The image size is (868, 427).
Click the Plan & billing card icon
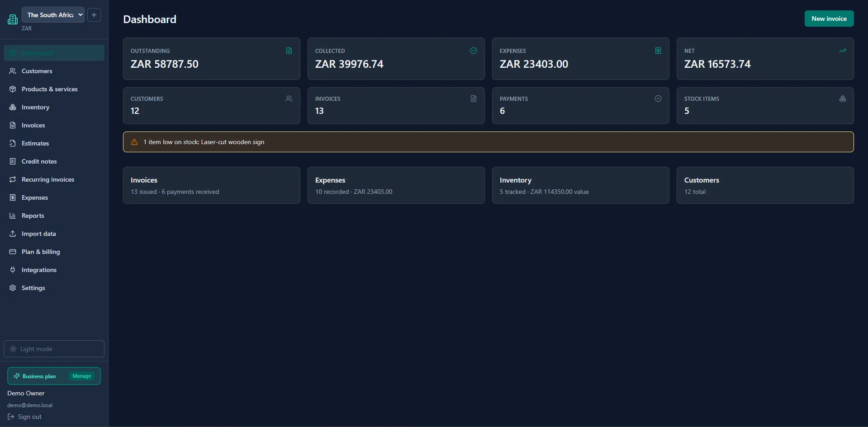(x=13, y=252)
